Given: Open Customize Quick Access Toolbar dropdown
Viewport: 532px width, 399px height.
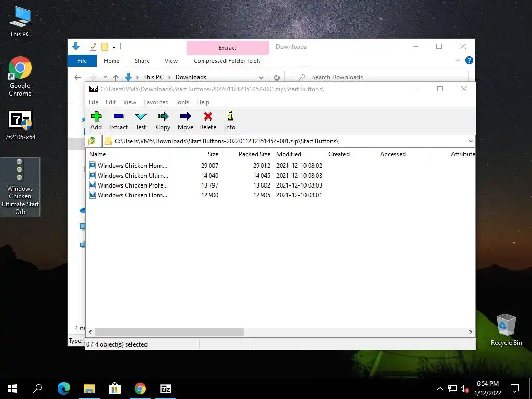Looking at the screenshot, I should 114,47.
